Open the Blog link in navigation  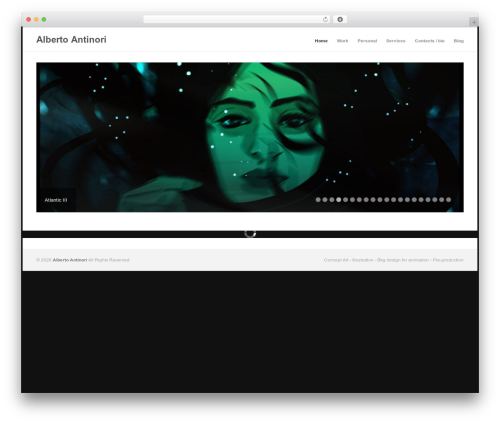pyautogui.click(x=459, y=41)
